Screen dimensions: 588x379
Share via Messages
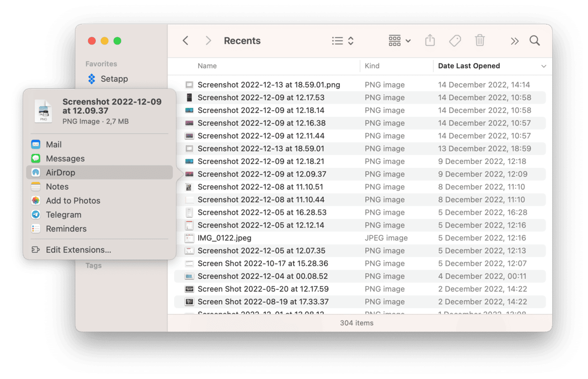click(99, 158)
